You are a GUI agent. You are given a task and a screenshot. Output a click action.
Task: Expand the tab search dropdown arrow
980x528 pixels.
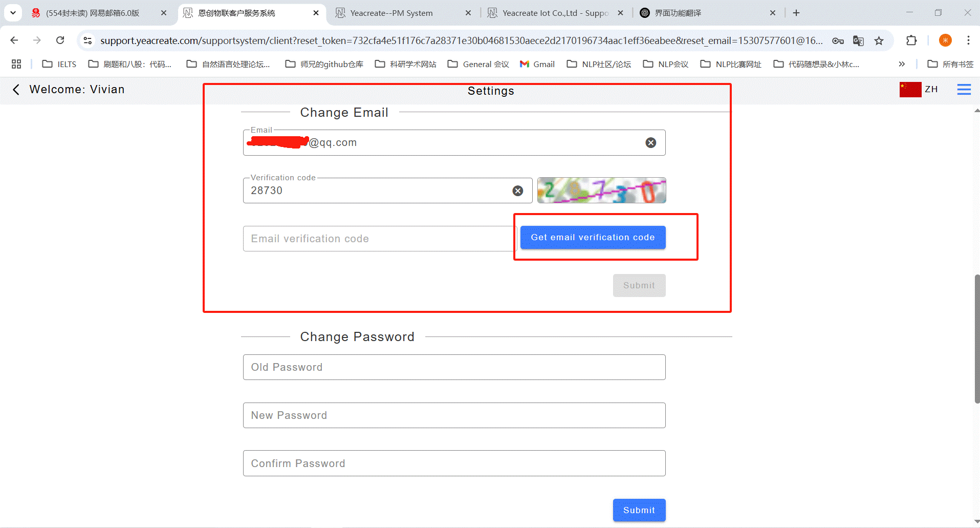(x=13, y=13)
